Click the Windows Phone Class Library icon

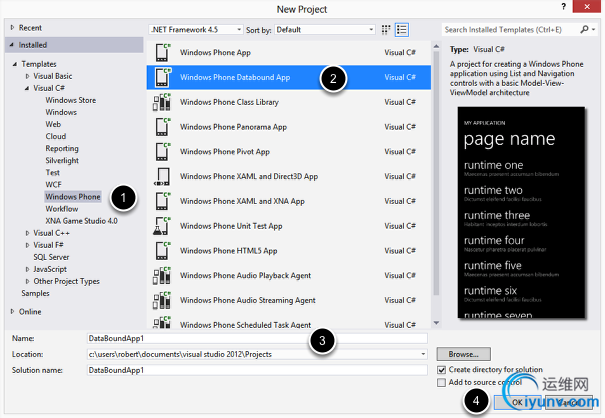click(x=162, y=102)
